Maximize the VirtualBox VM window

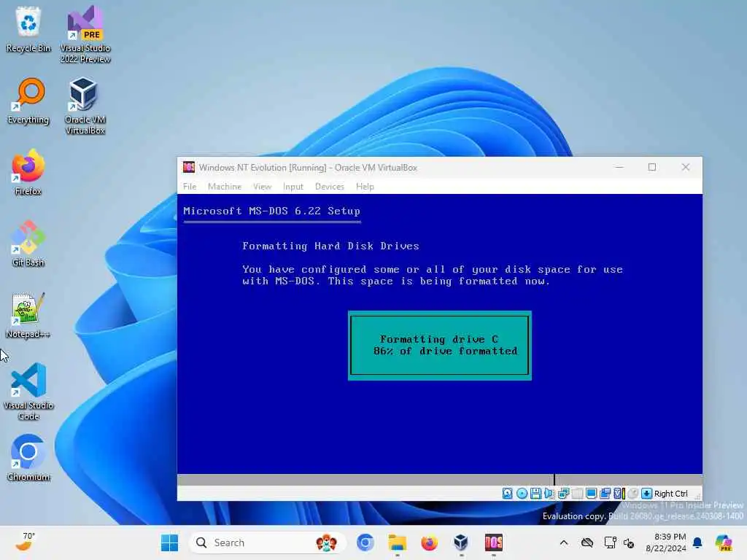[x=651, y=167]
